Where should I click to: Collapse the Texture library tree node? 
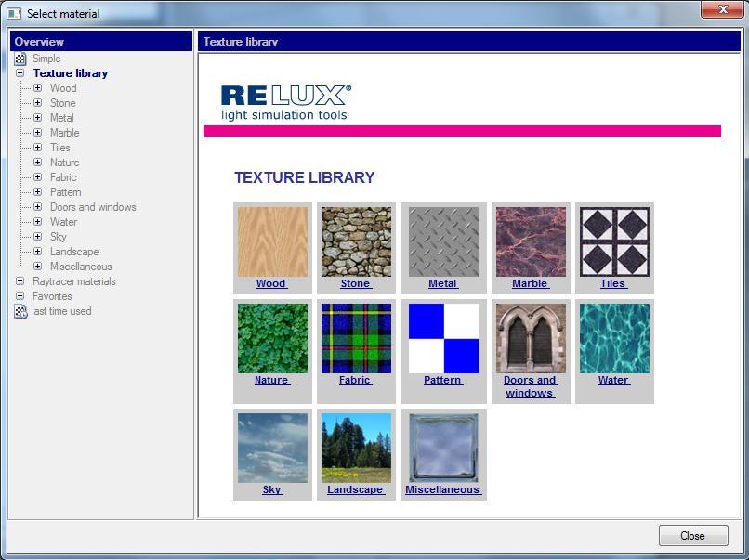coord(20,73)
